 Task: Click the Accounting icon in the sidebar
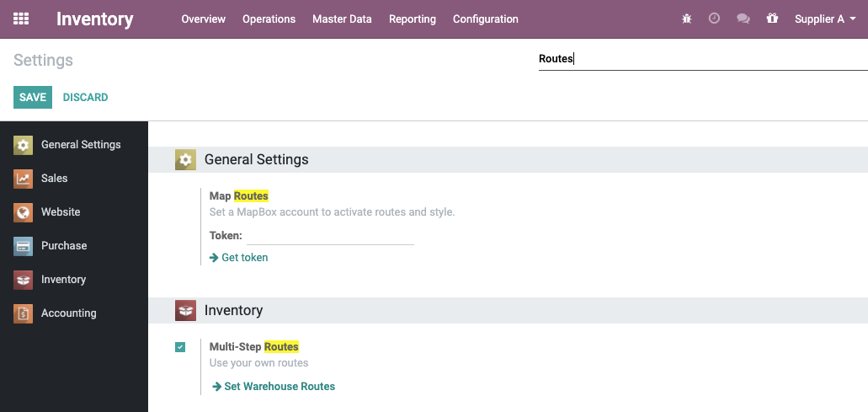(23, 313)
